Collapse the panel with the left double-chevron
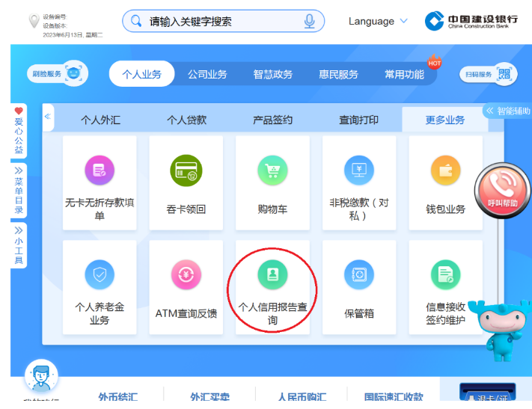Screen dimensions: 532x409 coord(48,117)
